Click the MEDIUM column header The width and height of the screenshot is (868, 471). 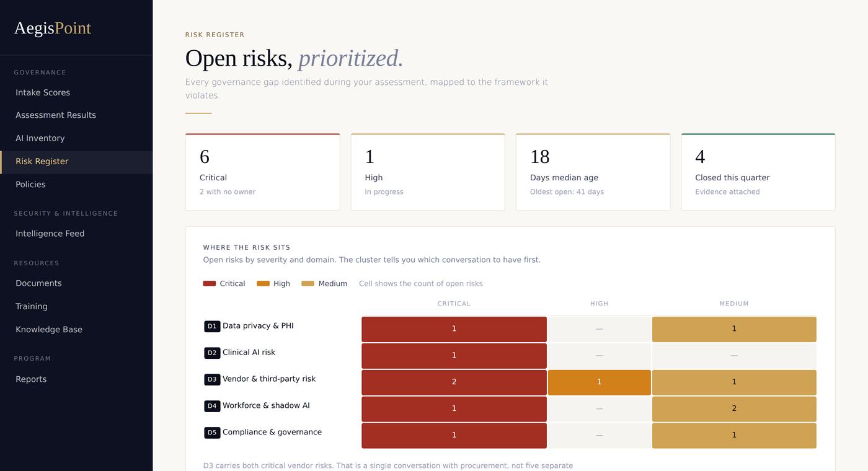[x=734, y=304]
